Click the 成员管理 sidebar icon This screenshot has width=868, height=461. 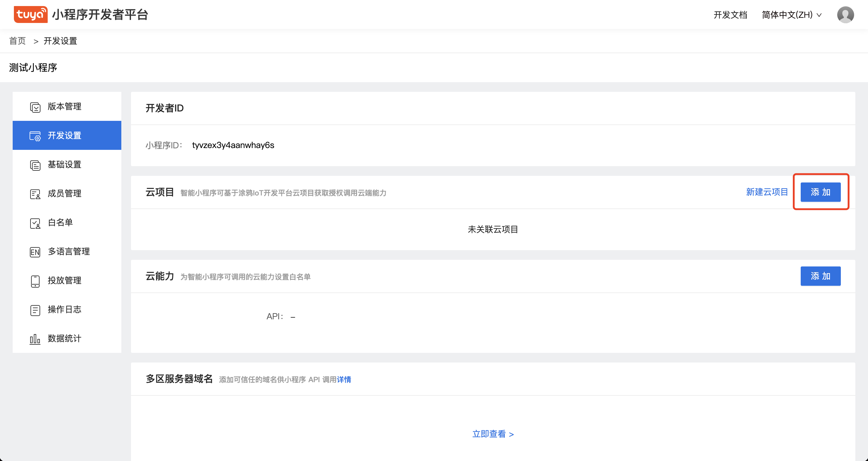point(35,194)
